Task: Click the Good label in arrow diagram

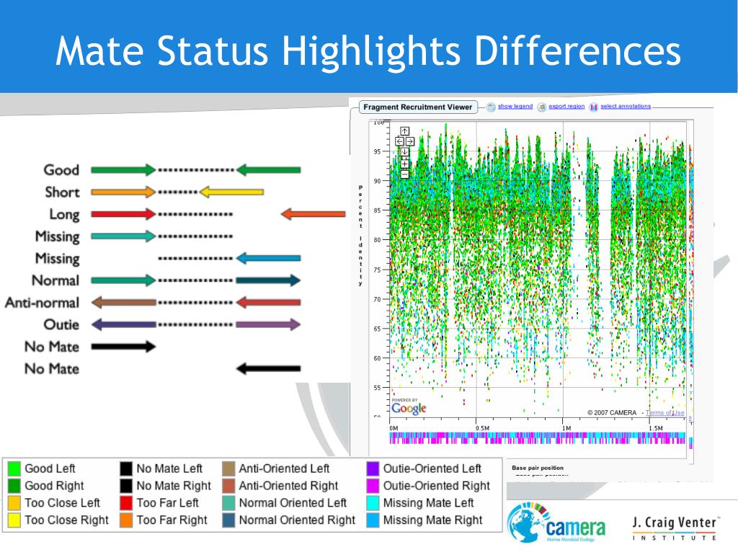Action: pos(61,170)
